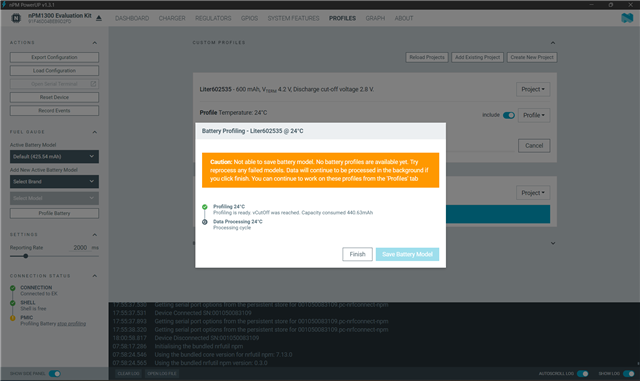Collapse the Custom Profiles section
Viewport: 640px width, 381px height.
tap(553, 43)
